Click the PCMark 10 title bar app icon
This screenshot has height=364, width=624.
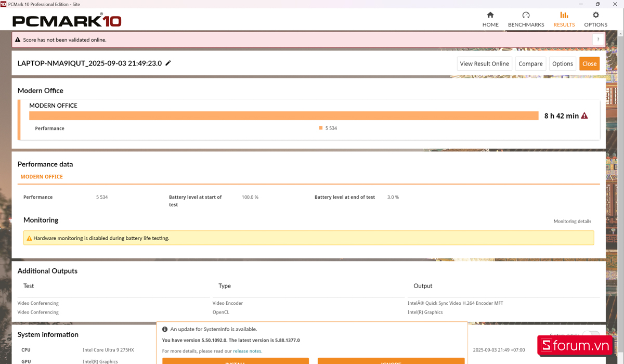pos(4,4)
